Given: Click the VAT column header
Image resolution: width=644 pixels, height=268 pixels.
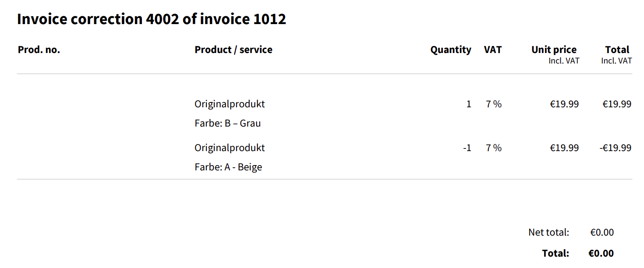Looking at the screenshot, I should (492, 50).
